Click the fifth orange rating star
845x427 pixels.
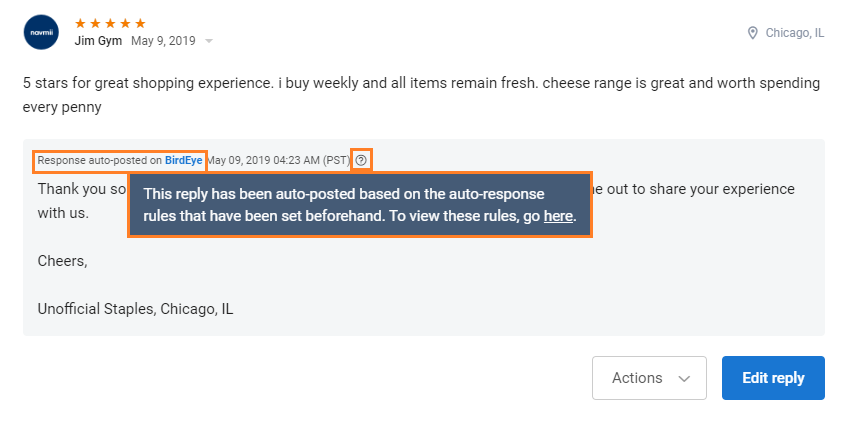click(x=141, y=23)
